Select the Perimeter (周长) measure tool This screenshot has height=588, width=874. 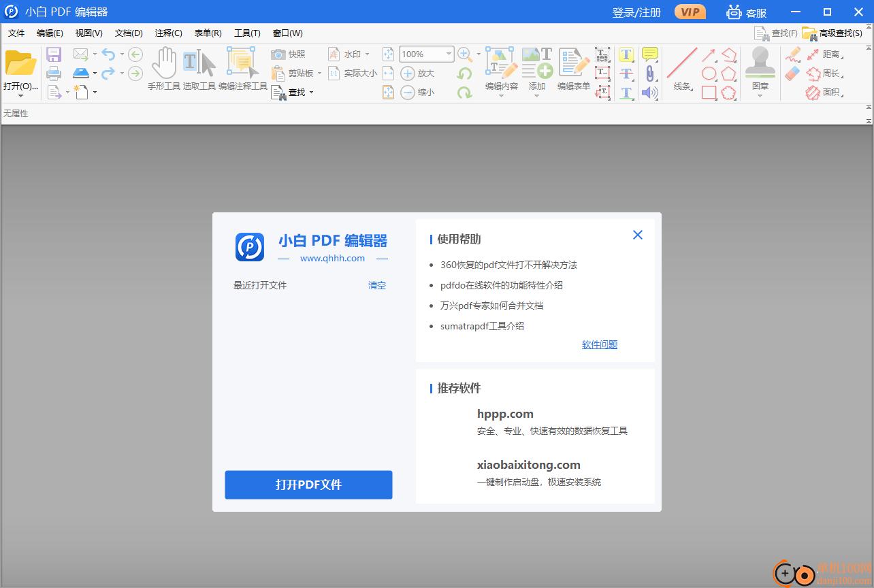coord(824,73)
